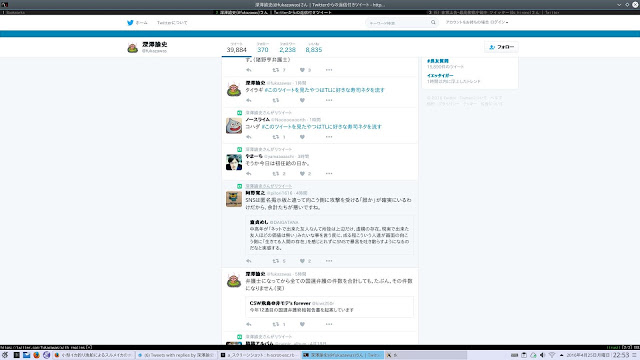The height and width of the screenshot is (360, 640).
Task: Click ノースライム's slime avatar
Action: [234, 126]
